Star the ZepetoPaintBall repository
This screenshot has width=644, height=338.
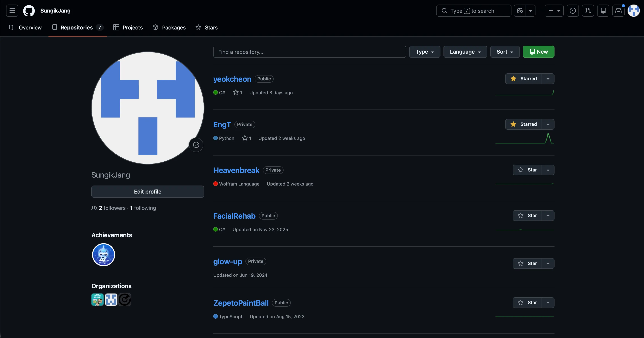pos(527,303)
